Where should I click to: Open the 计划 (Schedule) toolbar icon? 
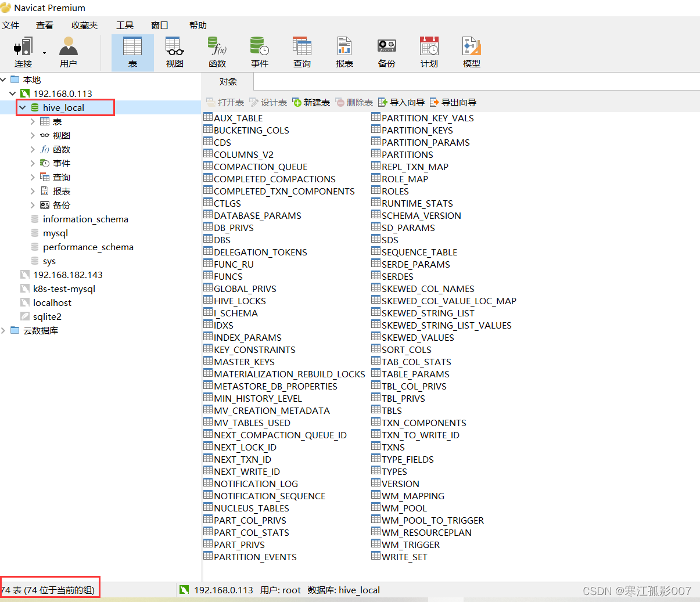[429, 52]
